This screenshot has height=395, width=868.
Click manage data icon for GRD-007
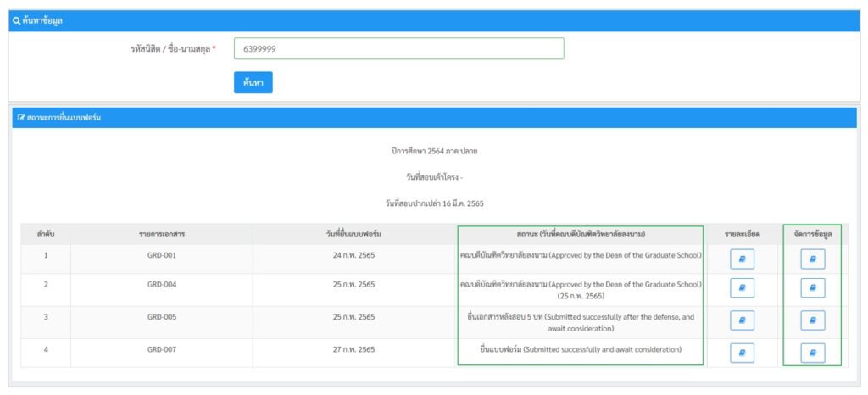[x=812, y=352]
